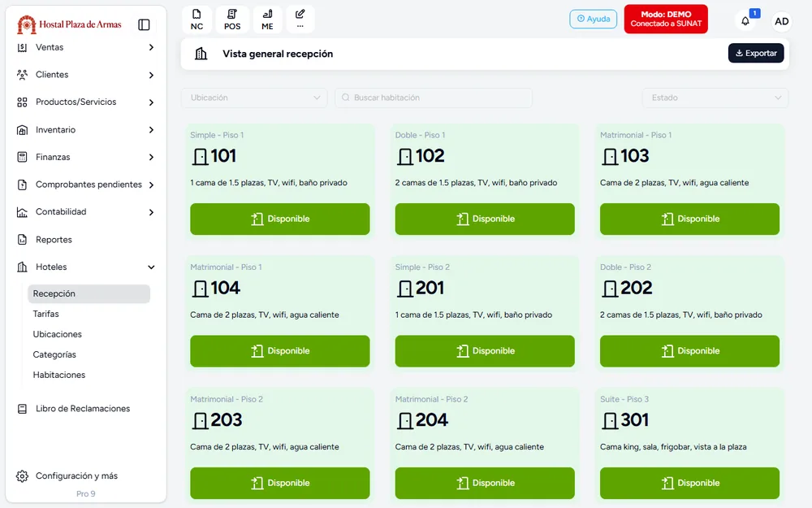Screen dimensions: 812x508
Task: Click Disponible button for room 104
Action: pos(279,351)
